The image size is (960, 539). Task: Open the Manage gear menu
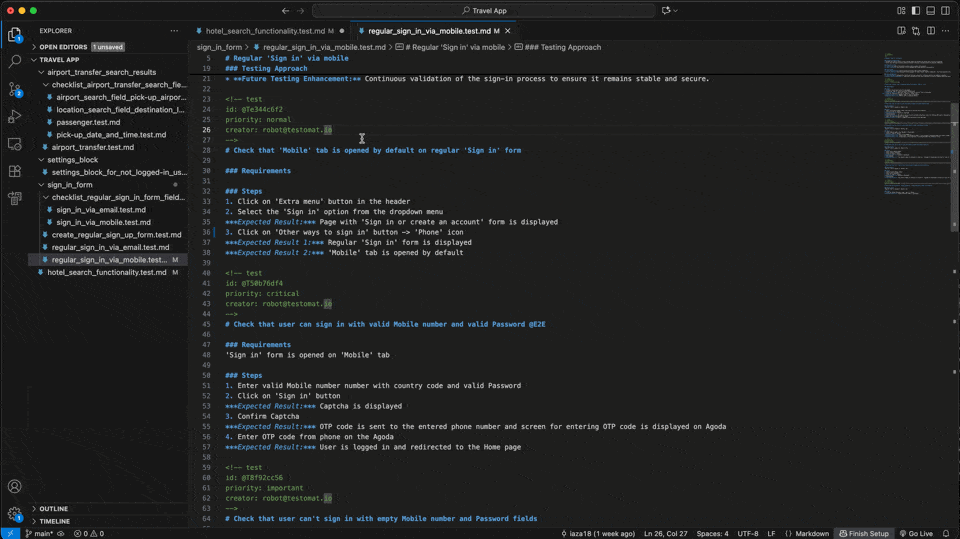click(15, 514)
